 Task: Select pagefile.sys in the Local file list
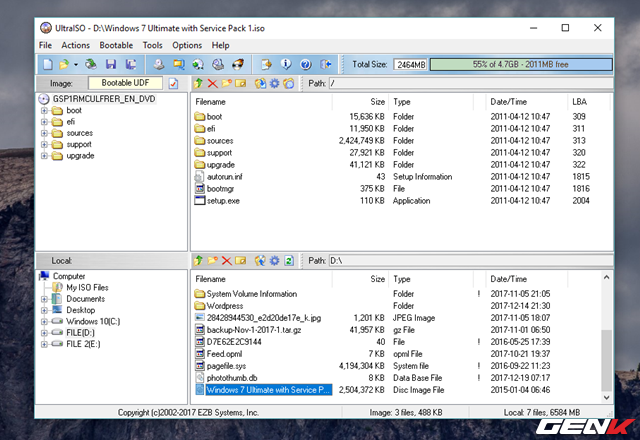[226, 366]
